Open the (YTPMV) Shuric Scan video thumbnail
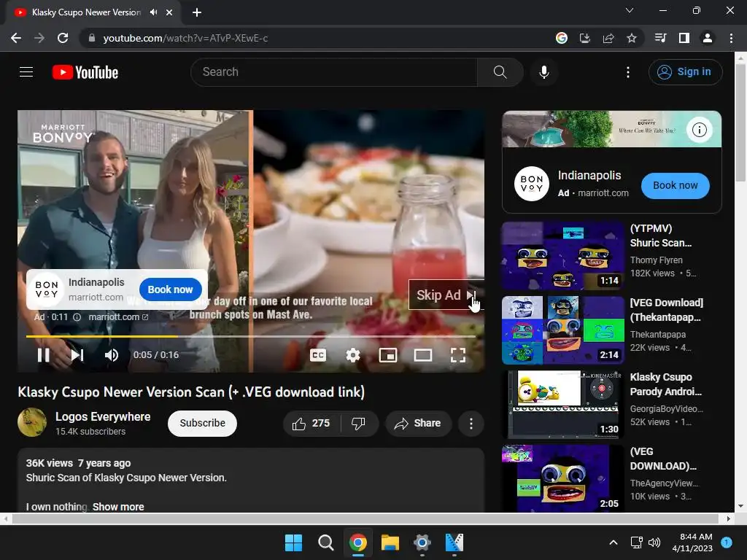 [563, 255]
